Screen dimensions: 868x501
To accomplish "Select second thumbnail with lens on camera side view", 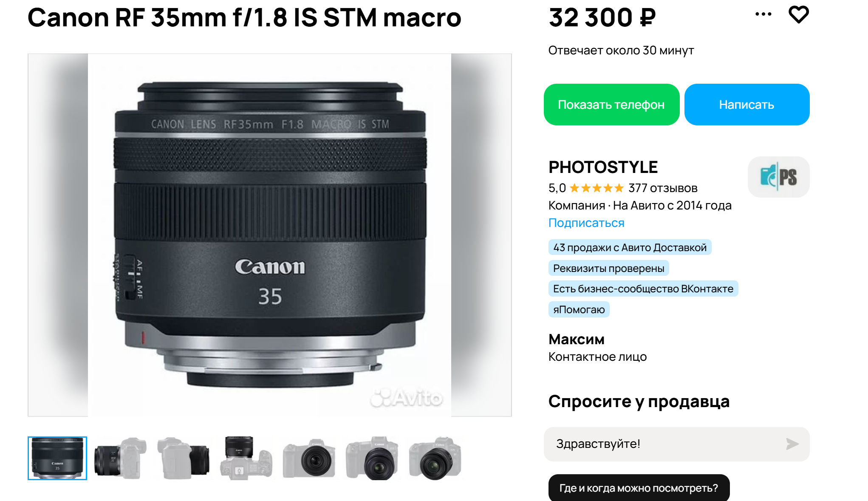I will tap(121, 458).
